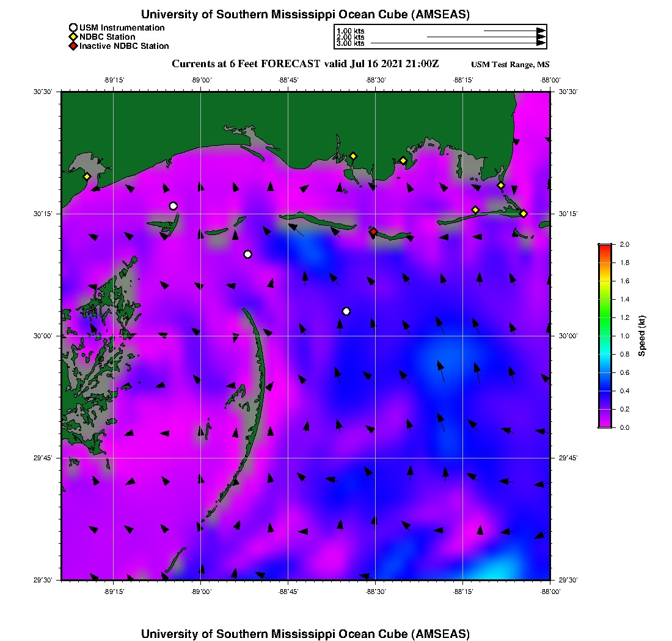Click the white USM Instrumentation circle in the legend

[x=73, y=27]
